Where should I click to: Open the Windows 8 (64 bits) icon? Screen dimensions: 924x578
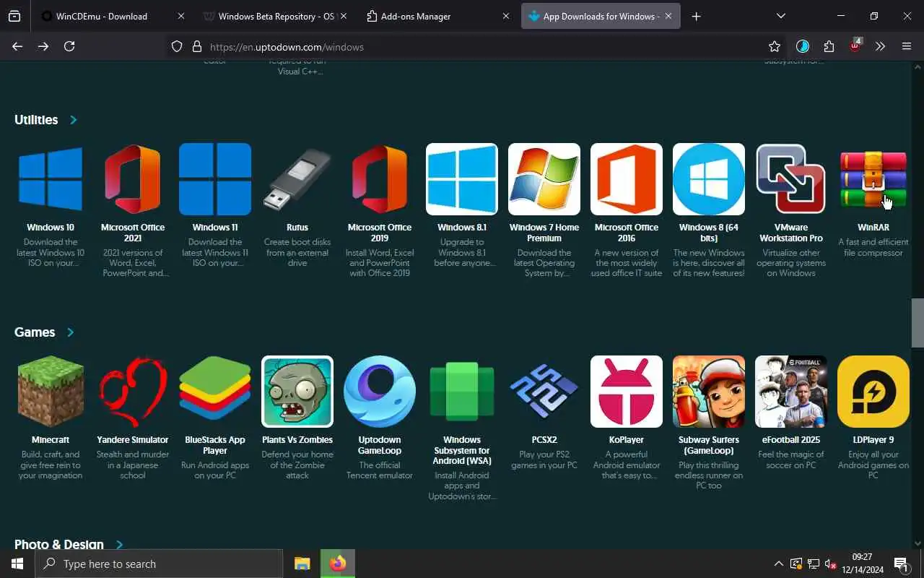point(709,179)
